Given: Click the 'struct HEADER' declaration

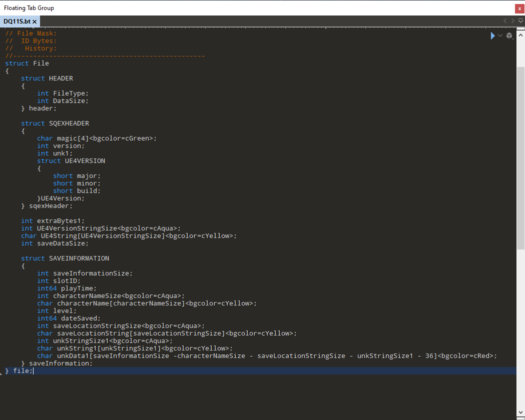Looking at the screenshot, I should pos(47,78).
